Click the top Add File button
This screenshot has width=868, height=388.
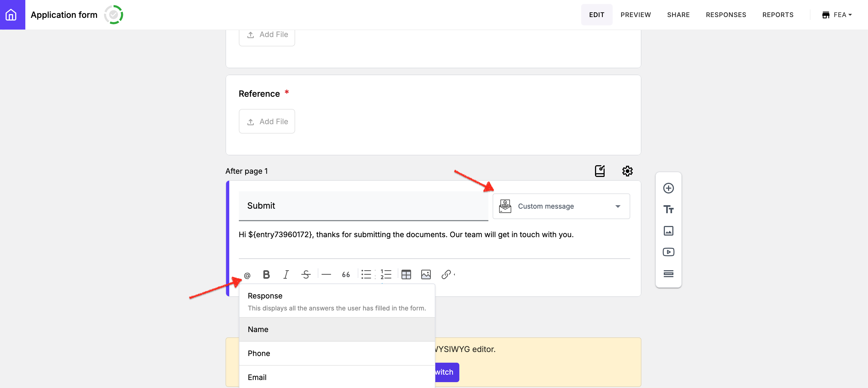pos(267,36)
